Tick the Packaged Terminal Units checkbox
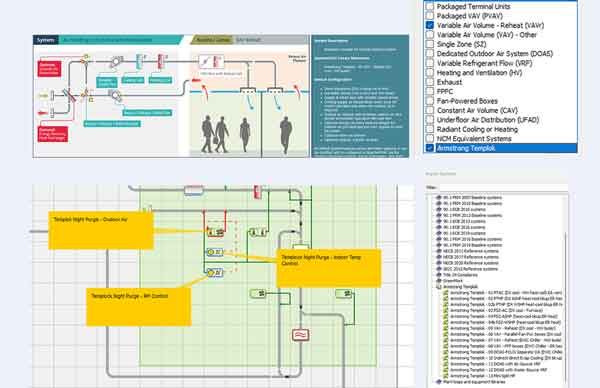The height and width of the screenshot is (388, 600). pos(430,7)
